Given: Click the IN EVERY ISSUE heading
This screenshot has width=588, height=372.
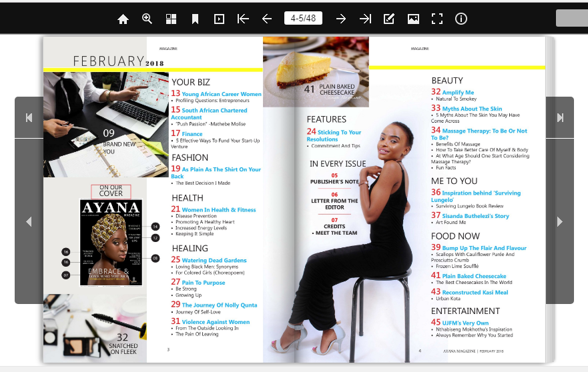Looking at the screenshot, I should coord(338,164).
